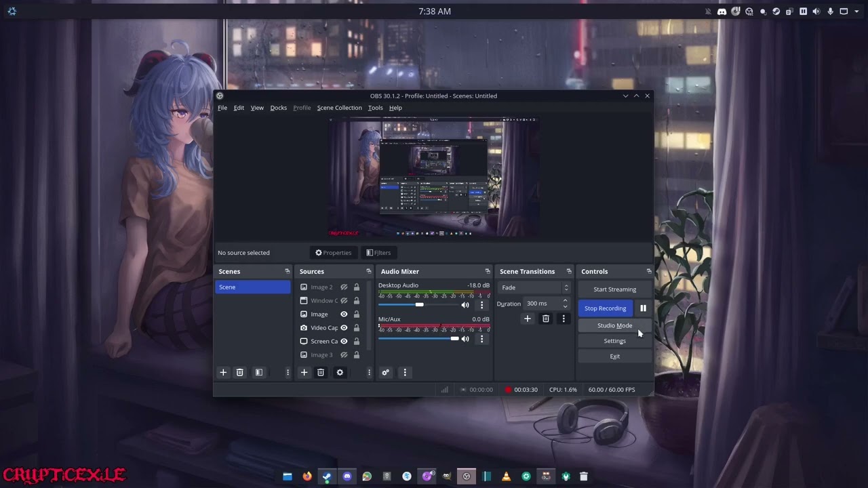Open GIMP icon in the dock
868x488 pixels.
(447, 476)
